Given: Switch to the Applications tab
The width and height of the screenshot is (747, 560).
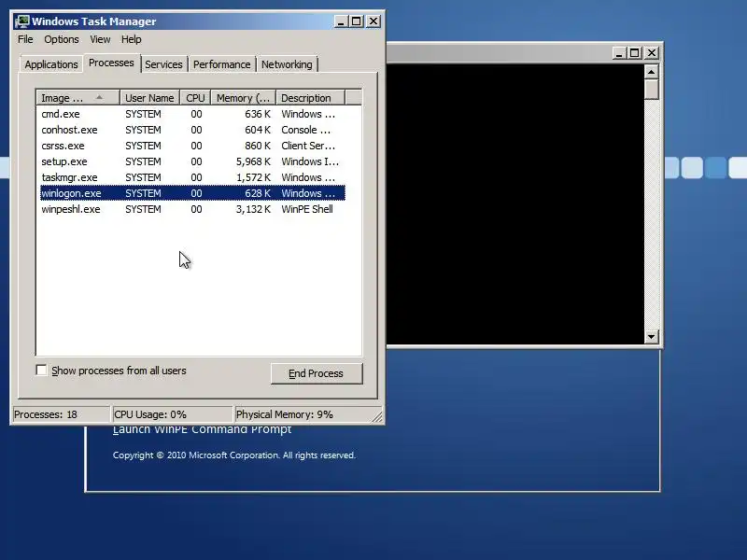Looking at the screenshot, I should click(x=51, y=64).
